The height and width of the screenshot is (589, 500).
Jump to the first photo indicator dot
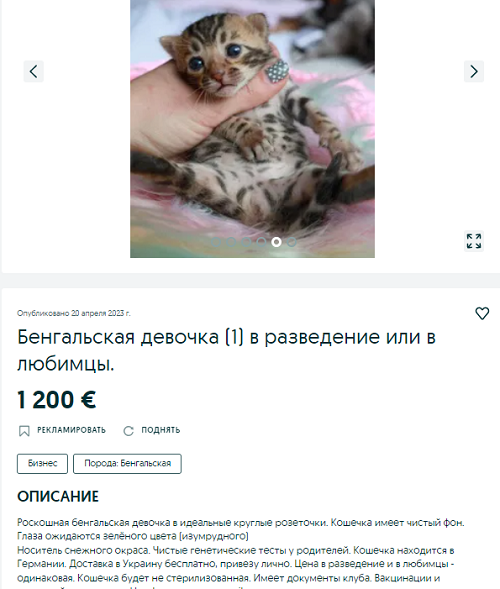pyautogui.click(x=216, y=242)
